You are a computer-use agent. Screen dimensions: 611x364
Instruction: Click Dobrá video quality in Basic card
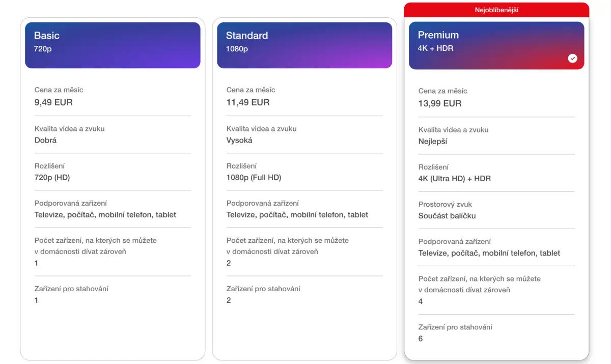[46, 140]
